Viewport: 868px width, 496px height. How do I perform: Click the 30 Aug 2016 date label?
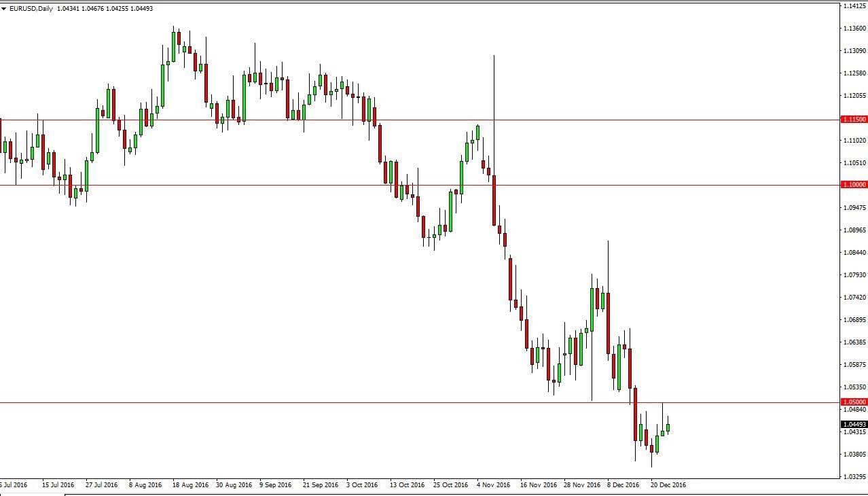pos(235,485)
